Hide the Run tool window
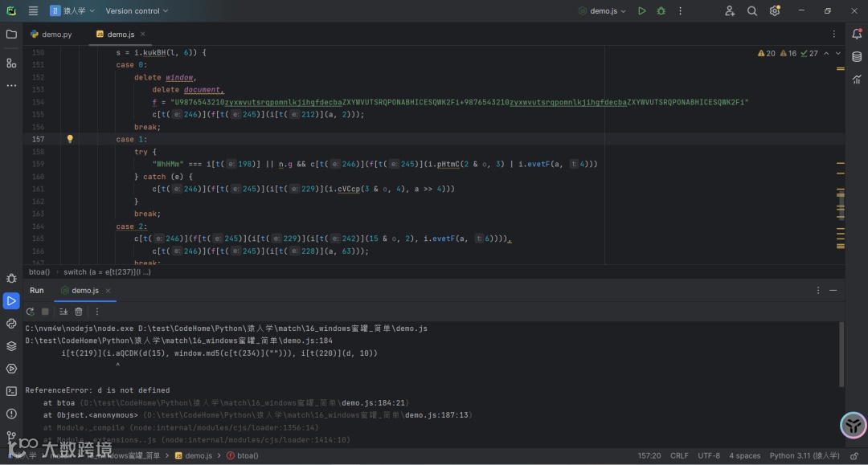 click(833, 290)
